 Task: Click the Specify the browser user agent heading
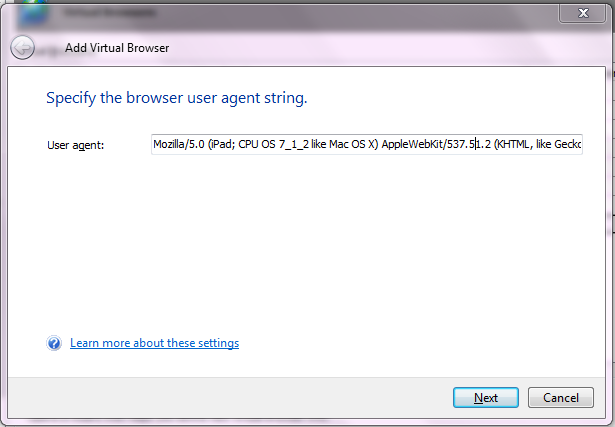point(176,98)
